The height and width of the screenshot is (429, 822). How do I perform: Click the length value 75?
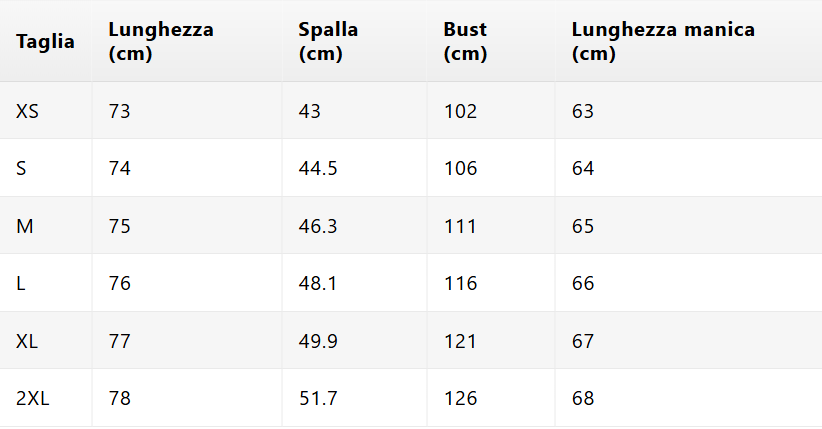pos(120,226)
